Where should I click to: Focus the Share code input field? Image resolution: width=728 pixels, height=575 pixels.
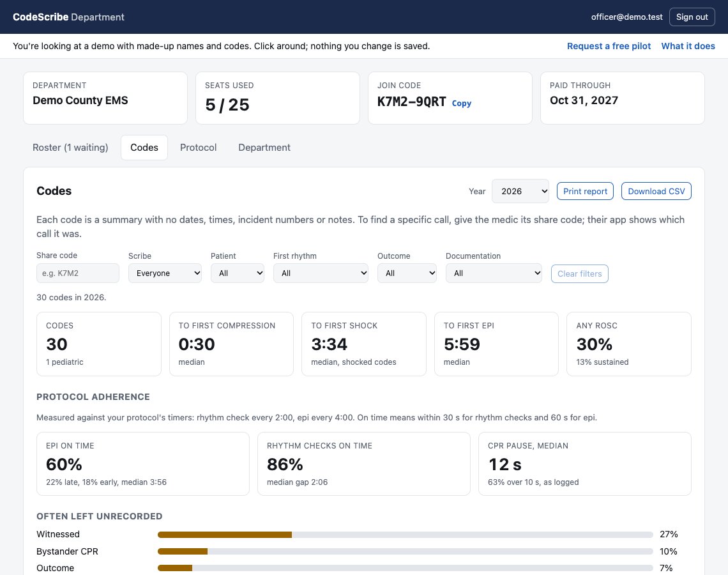[x=77, y=273]
